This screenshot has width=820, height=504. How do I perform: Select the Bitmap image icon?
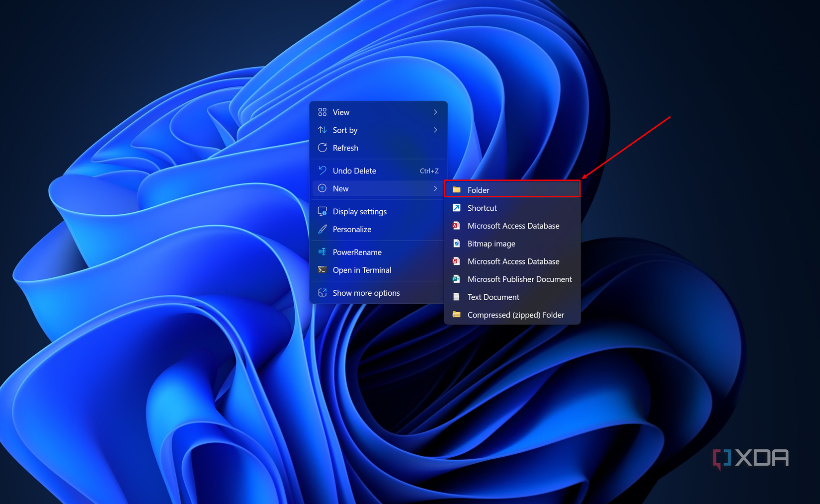[x=456, y=244]
